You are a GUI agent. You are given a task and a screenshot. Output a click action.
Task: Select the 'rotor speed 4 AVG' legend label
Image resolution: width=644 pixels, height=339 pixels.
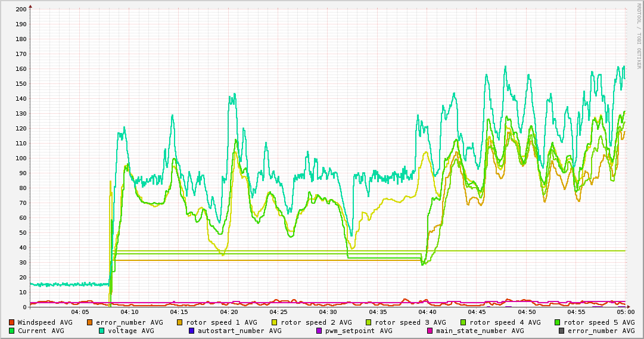505,322
